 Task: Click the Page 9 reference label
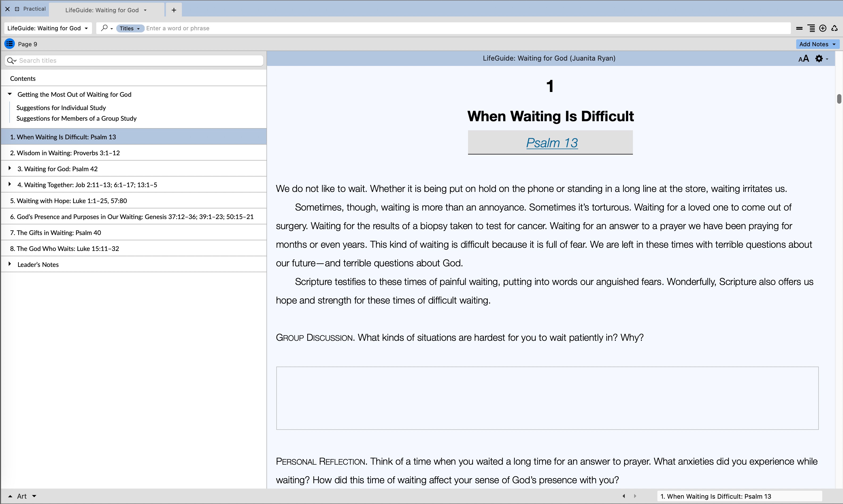(27, 44)
